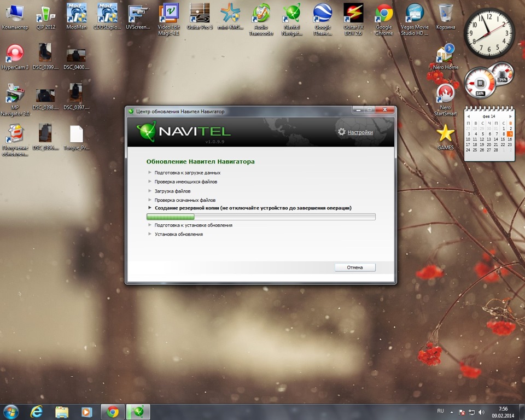Go to next month in calendar gadget
Viewport: 525px width, 420px height.
point(510,116)
